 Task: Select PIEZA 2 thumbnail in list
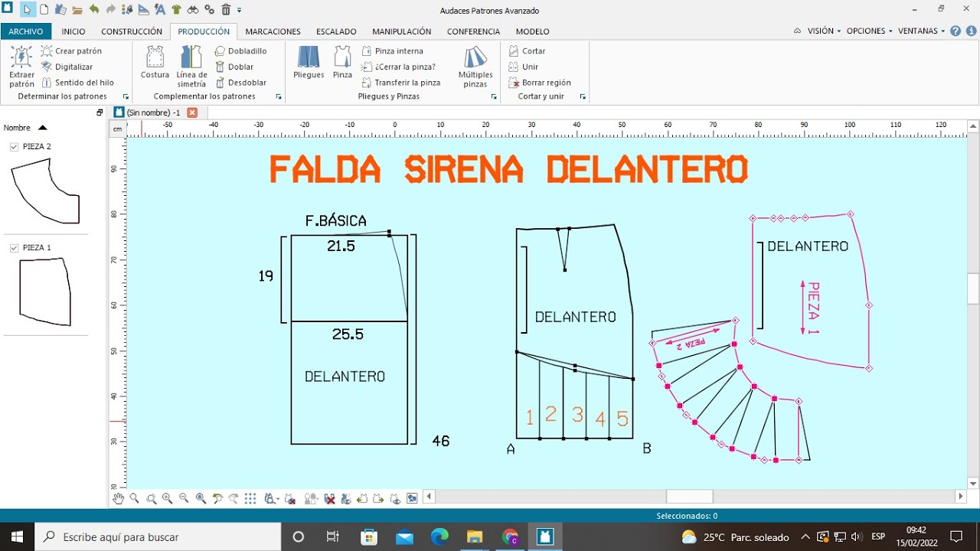44,191
